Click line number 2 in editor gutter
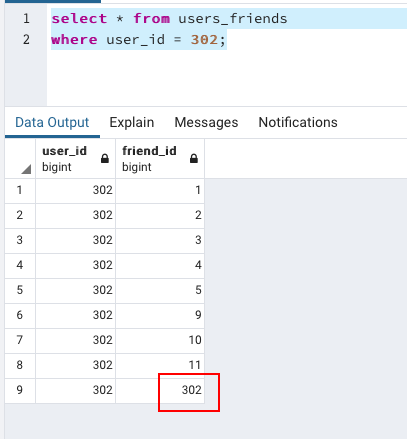 tap(26, 40)
